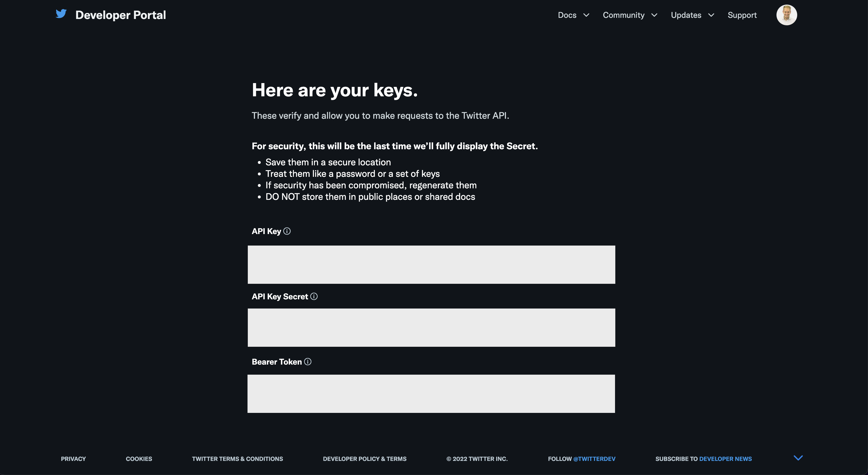Open the Developer Portal home title
Viewport: 868px width, 475px height.
click(121, 15)
